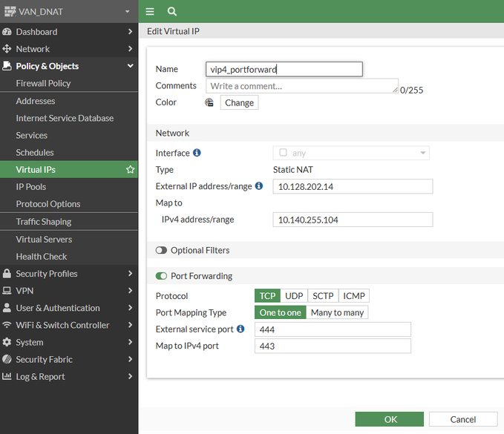Viewport: 504px width, 434px height.
Task: Click the External IP field 10.128.202.14
Action: [x=353, y=186]
